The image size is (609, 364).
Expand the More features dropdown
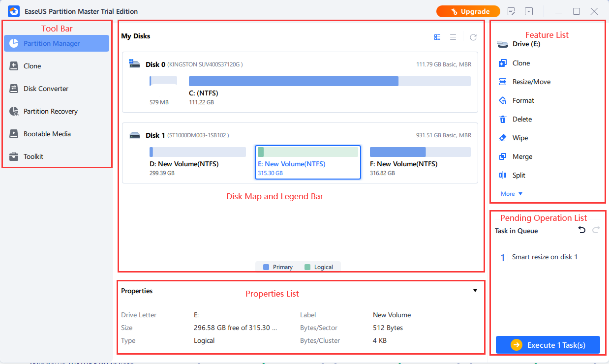(512, 194)
